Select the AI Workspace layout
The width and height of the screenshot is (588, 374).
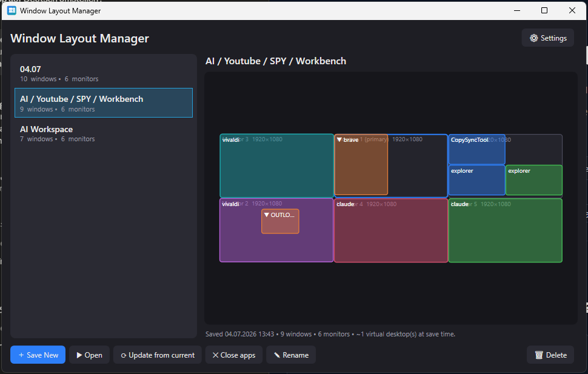[104, 133]
